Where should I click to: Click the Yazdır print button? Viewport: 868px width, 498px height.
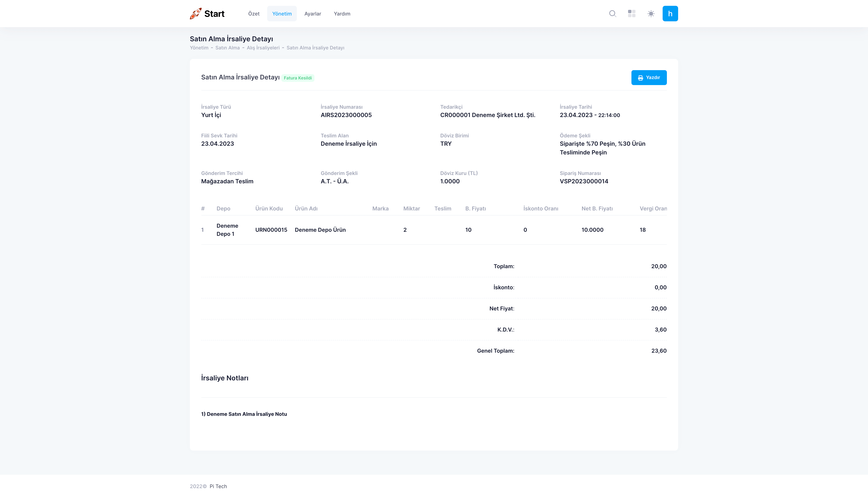649,78
